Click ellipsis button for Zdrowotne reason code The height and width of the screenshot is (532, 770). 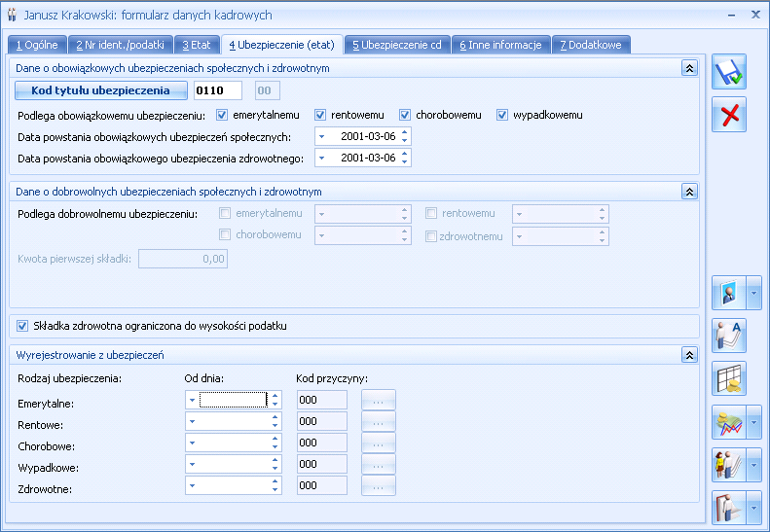(x=378, y=486)
